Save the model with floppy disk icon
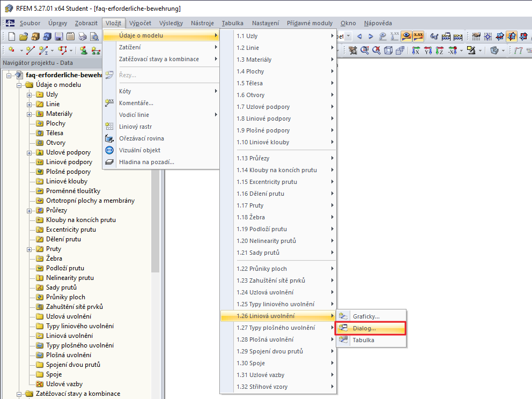Viewport: 532px width, 399px height. tap(59, 36)
